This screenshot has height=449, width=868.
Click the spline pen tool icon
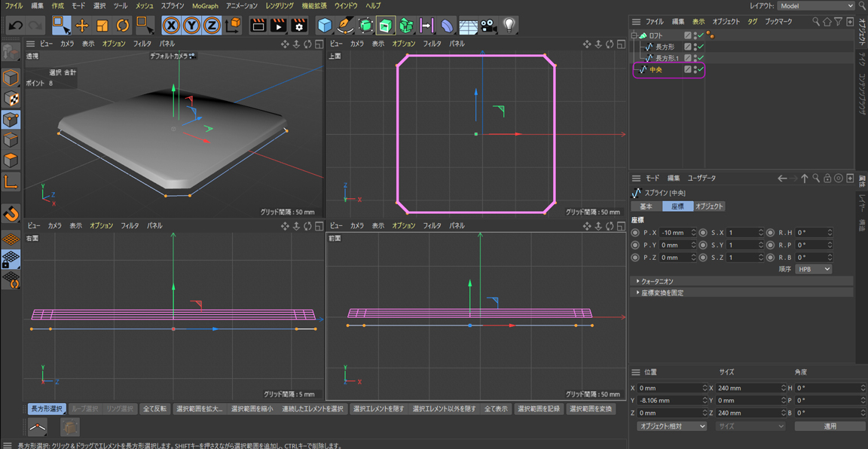coord(345,26)
